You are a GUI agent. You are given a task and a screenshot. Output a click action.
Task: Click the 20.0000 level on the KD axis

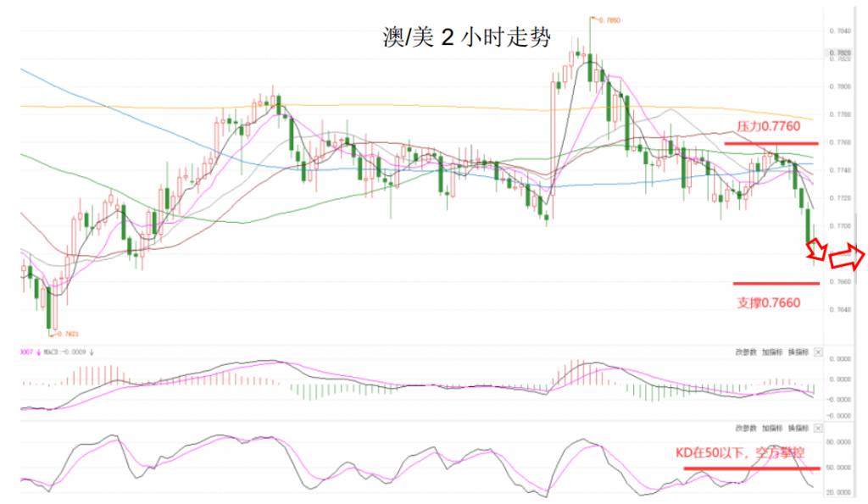[x=838, y=492]
